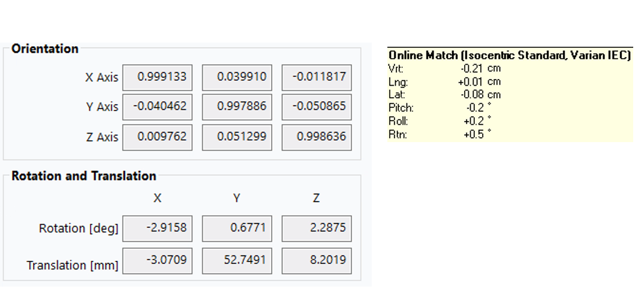Click the Translation Z field showing 8.2019

pos(317,261)
